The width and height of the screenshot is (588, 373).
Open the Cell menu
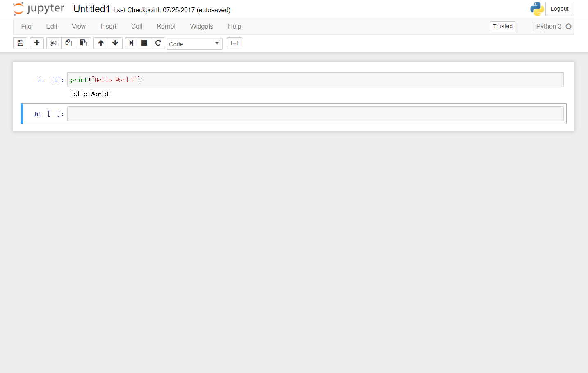pos(137,27)
